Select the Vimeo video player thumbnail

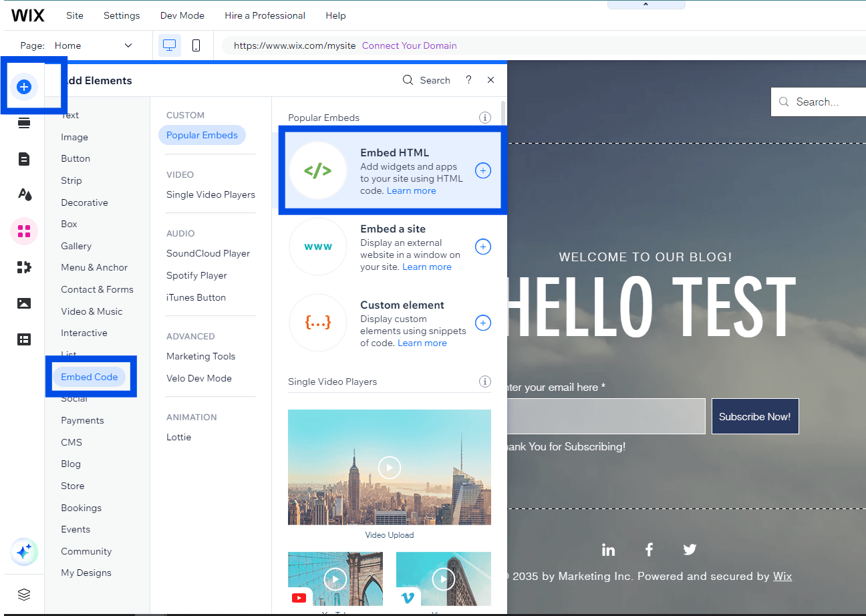(x=444, y=579)
